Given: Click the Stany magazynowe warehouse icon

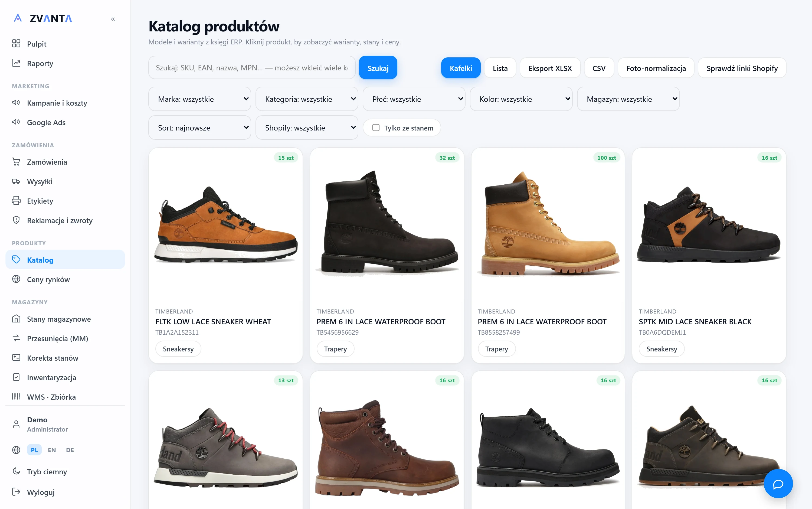Looking at the screenshot, I should pyautogui.click(x=16, y=318).
